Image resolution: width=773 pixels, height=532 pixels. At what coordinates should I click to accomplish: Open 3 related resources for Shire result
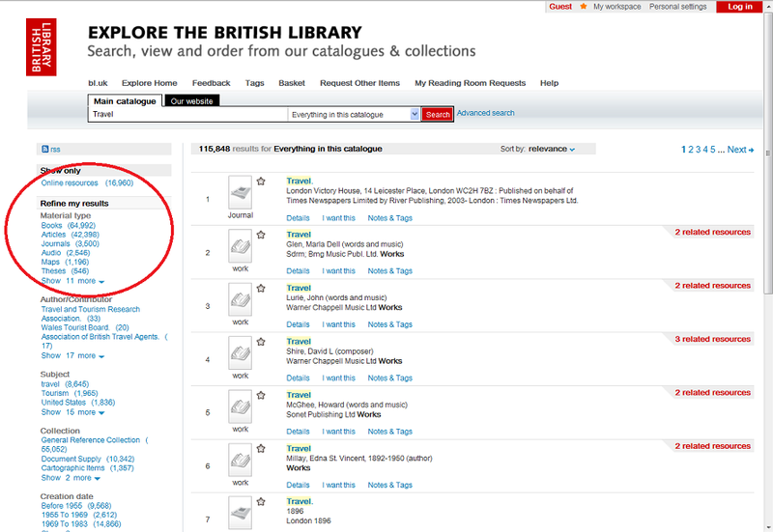(712, 339)
